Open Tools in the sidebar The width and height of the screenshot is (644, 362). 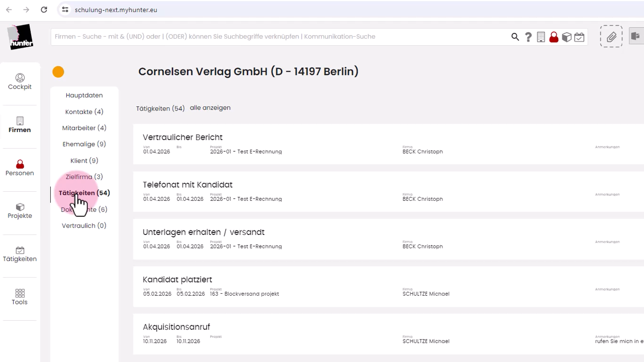click(x=20, y=297)
